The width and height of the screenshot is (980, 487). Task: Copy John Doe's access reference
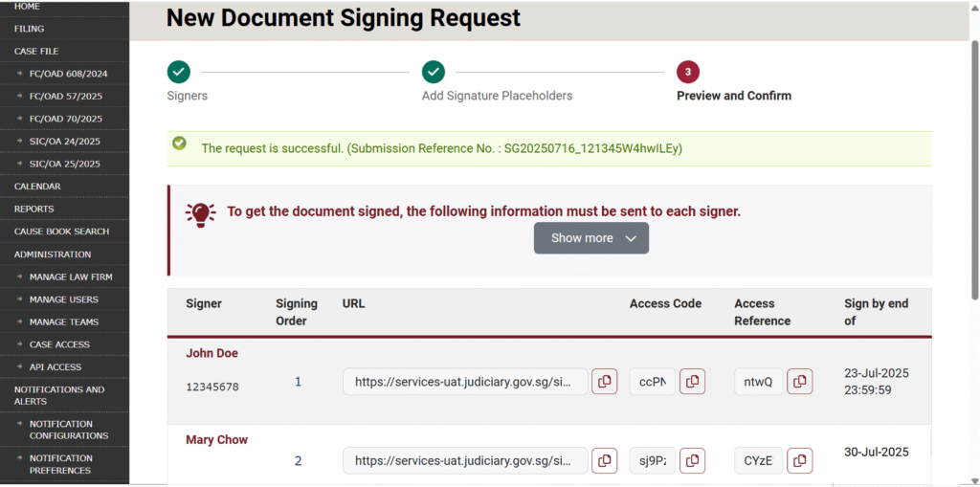click(799, 381)
